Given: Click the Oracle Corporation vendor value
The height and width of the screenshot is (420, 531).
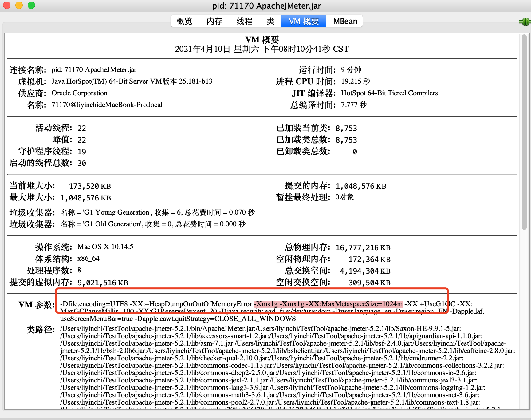Looking at the screenshot, I should click(79, 93).
